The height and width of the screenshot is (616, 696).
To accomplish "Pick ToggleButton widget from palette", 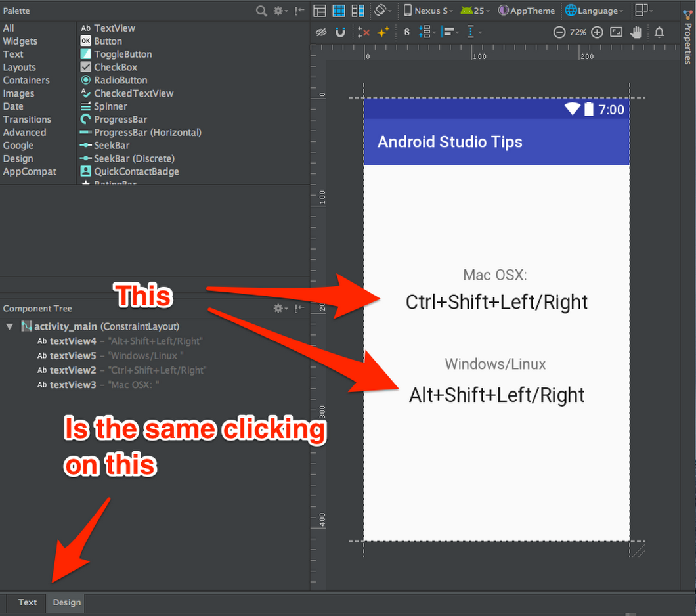I will 116,54.
